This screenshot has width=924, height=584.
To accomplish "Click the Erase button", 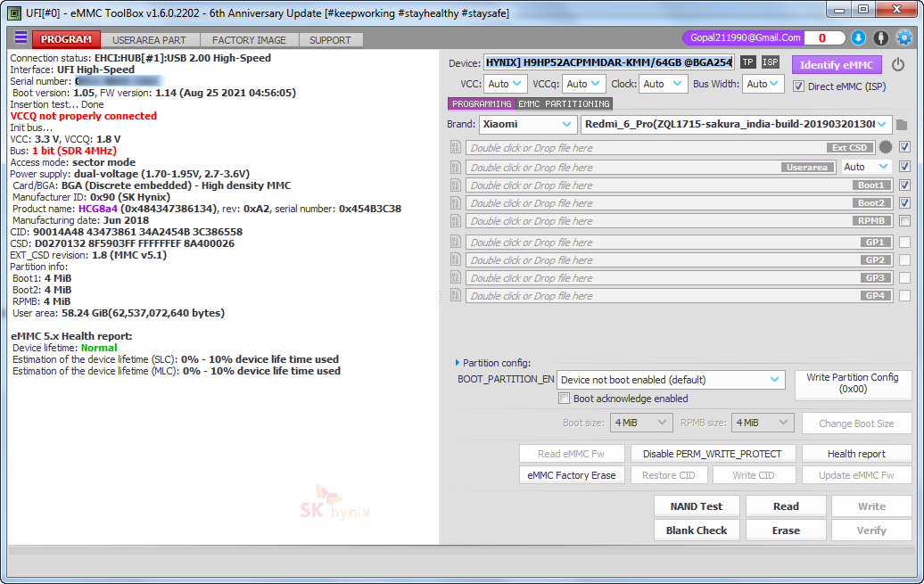I will (x=786, y=531).
